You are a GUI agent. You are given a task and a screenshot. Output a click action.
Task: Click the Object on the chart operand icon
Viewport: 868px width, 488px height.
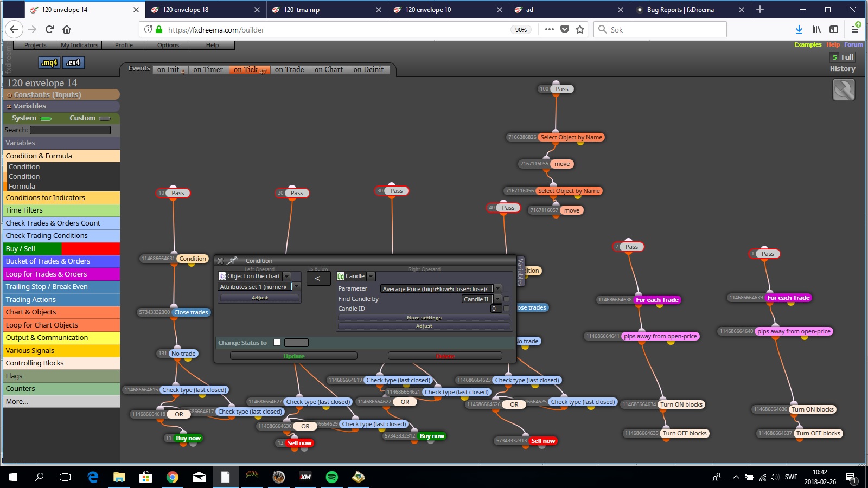click(222, 276)
